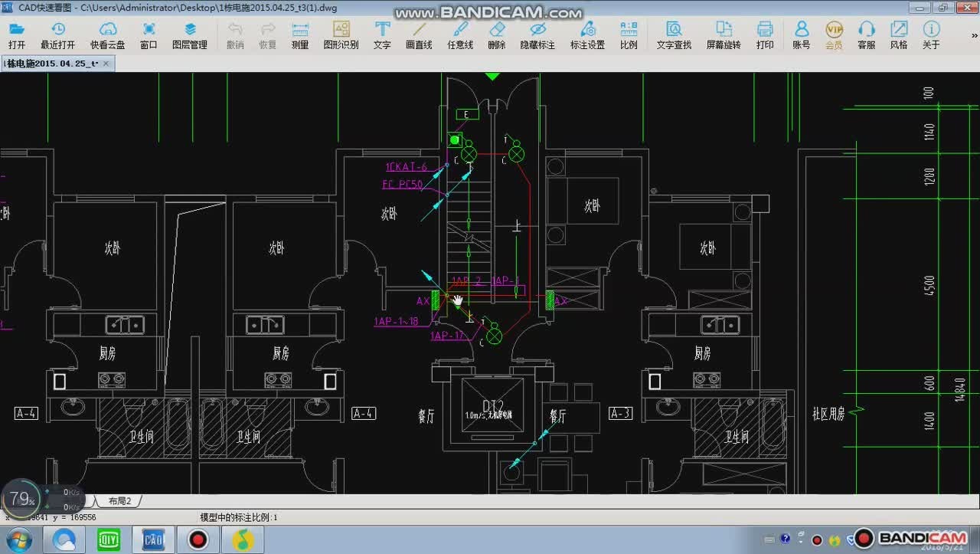Image resolution: width=980 pixels, height=554 pixels.
Task: Click the FC PC50 magenta label
Action: (x=403, y=184)
